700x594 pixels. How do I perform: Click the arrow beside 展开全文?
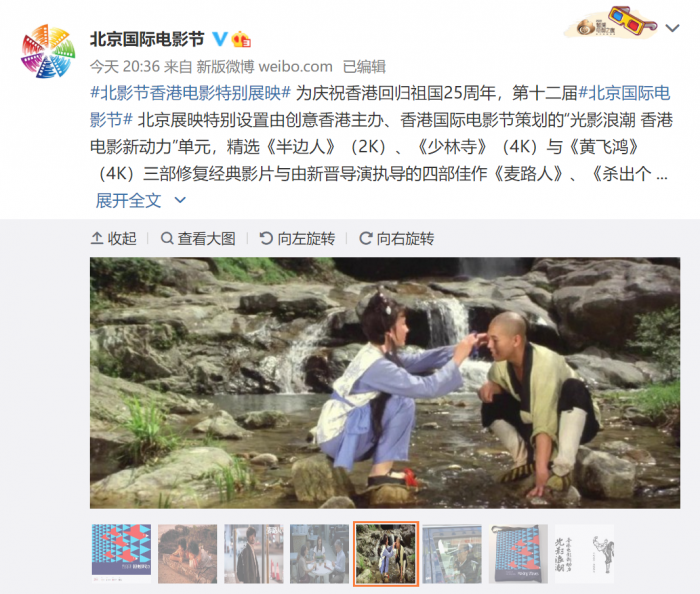tap(179, 200)
